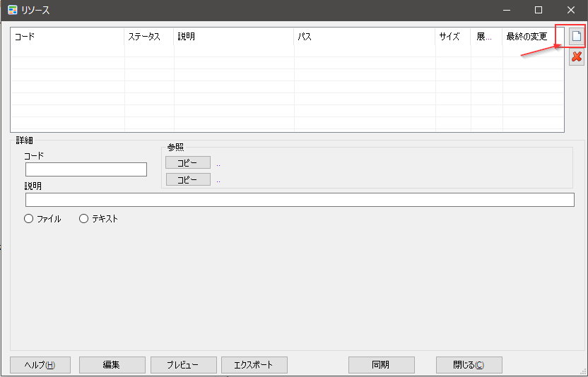Click the コード input field

click(86, 169)
